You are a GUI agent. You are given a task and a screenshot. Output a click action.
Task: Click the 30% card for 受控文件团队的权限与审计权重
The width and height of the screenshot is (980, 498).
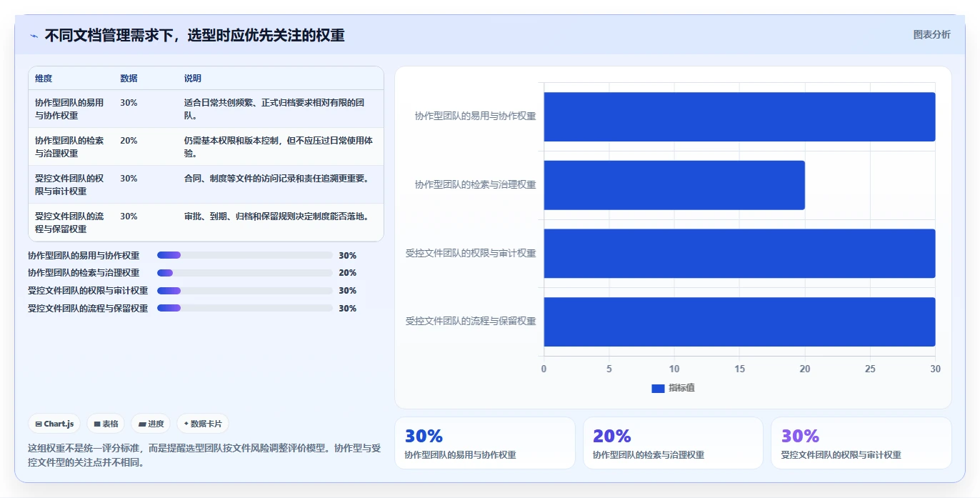(x=861, y=443)
